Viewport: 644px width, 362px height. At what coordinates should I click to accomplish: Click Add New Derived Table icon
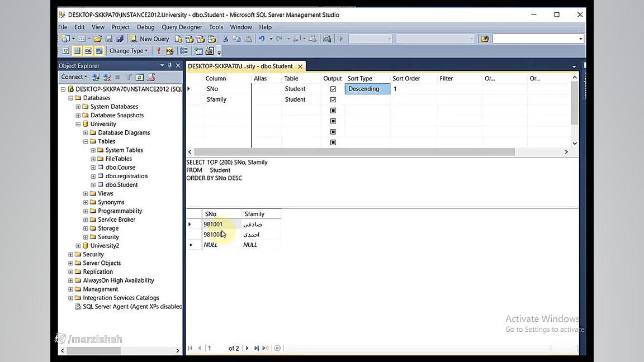(210, 51)
